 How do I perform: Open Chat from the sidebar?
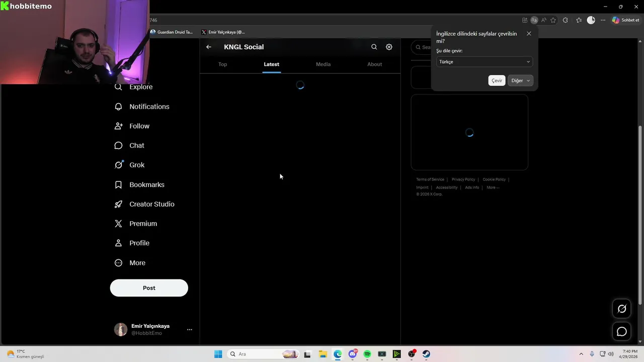(129, 145)
